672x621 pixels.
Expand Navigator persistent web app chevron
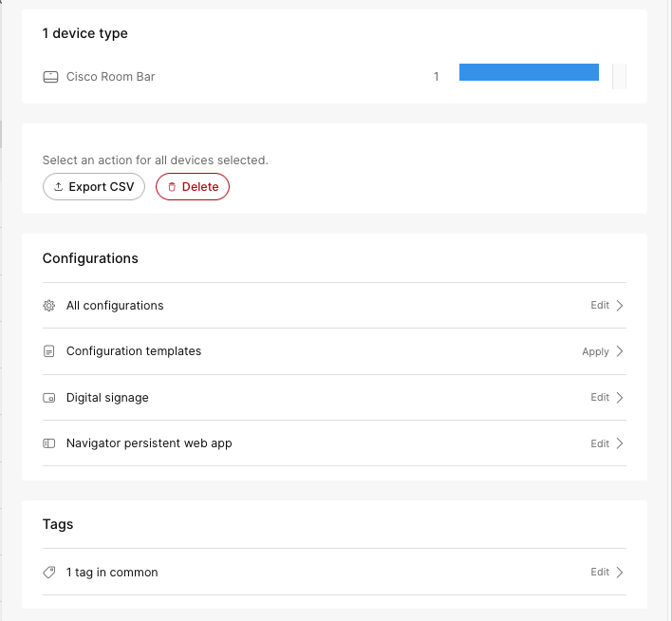click(x=620, y=443)
